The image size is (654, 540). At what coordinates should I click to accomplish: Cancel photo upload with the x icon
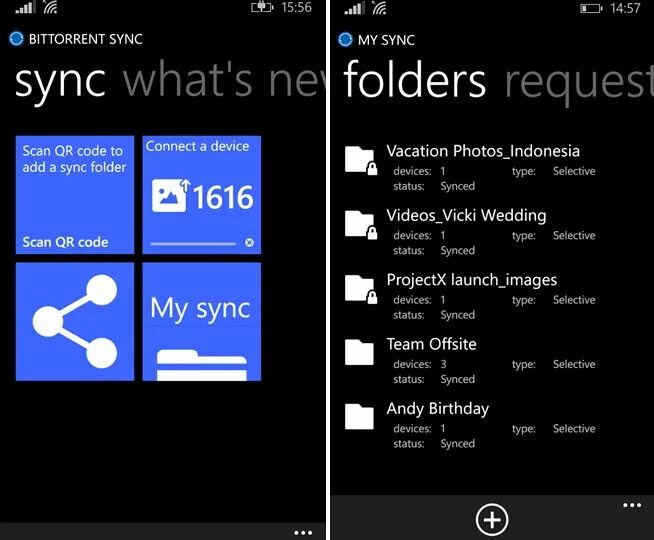point(249,243)
